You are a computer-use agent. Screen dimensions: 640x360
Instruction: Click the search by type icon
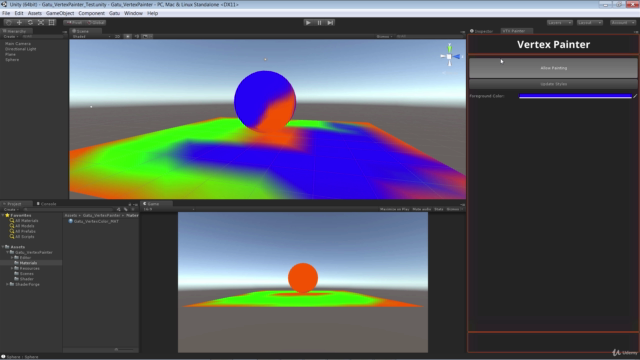(119, 209)
